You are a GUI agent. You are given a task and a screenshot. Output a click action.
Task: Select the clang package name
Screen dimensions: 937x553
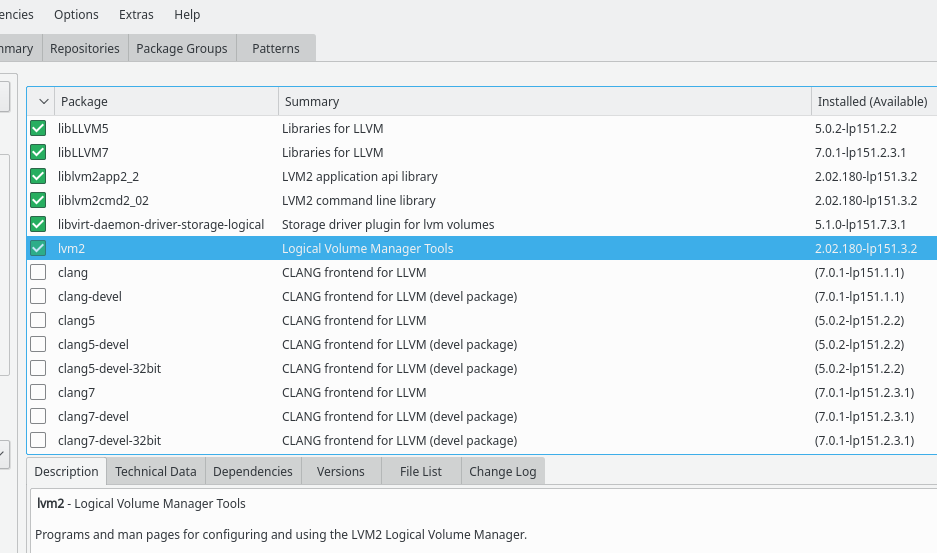click(73, 273)
